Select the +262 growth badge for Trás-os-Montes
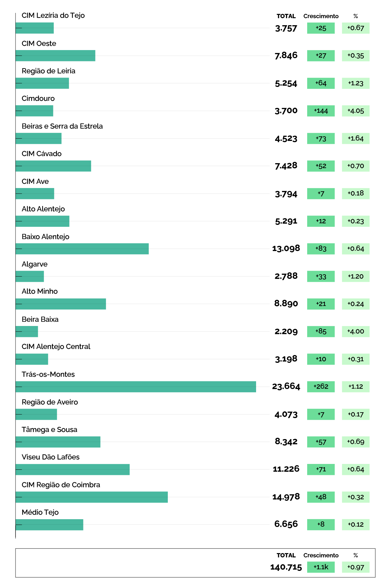388x588 pixels. coord(321,386)
